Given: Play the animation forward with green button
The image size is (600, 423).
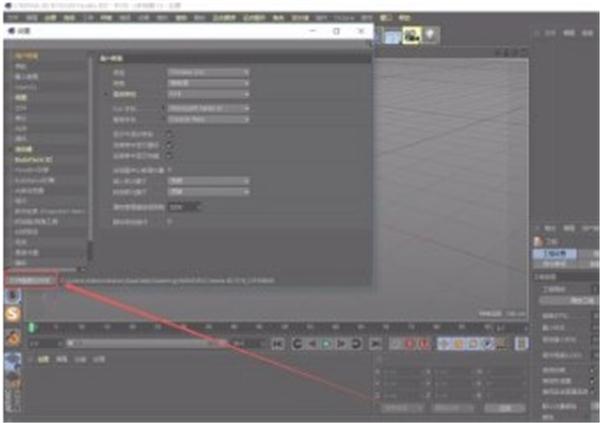Looking at the screenshot, I should click(326, 344).
